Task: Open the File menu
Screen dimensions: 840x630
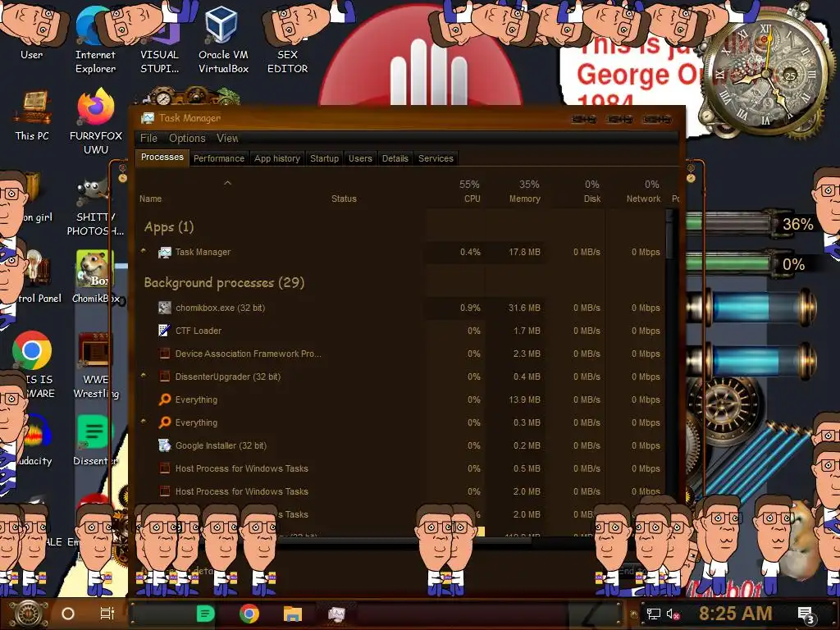Action: (148, 138)
